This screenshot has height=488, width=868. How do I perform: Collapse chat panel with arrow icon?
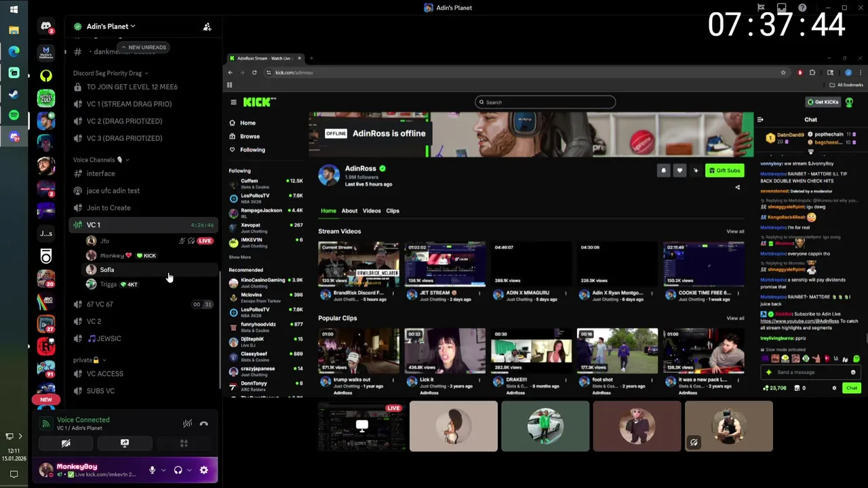point(760,120)
